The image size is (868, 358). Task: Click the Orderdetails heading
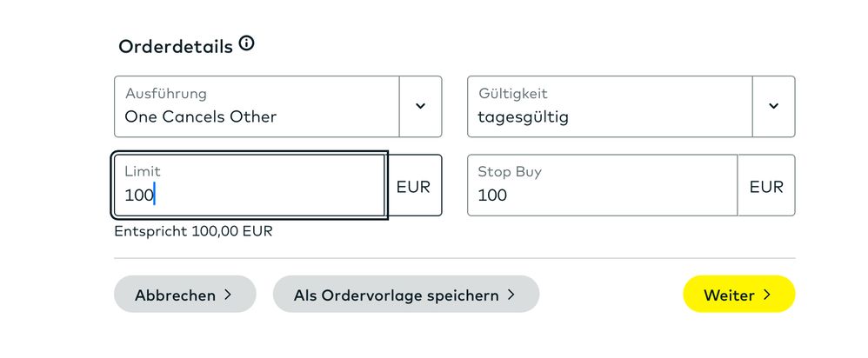(176, 46)
